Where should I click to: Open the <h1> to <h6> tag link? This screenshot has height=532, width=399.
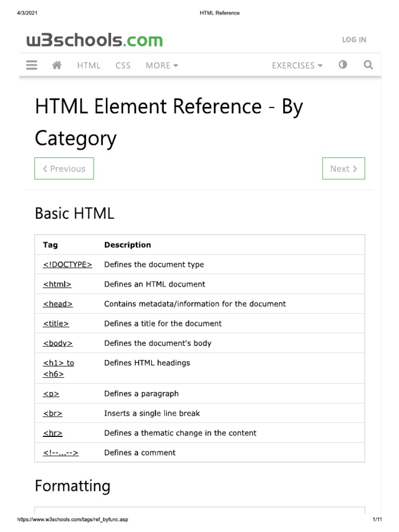click(58, 363)
